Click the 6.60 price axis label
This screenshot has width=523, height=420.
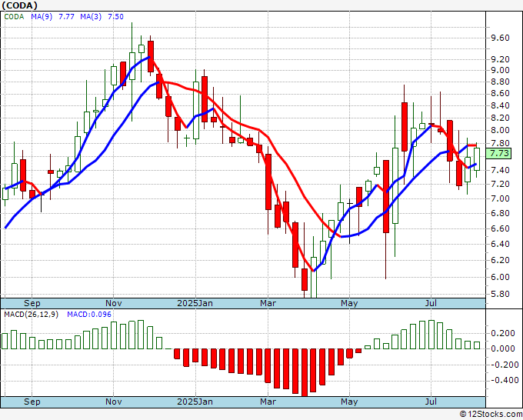point(500,229)
